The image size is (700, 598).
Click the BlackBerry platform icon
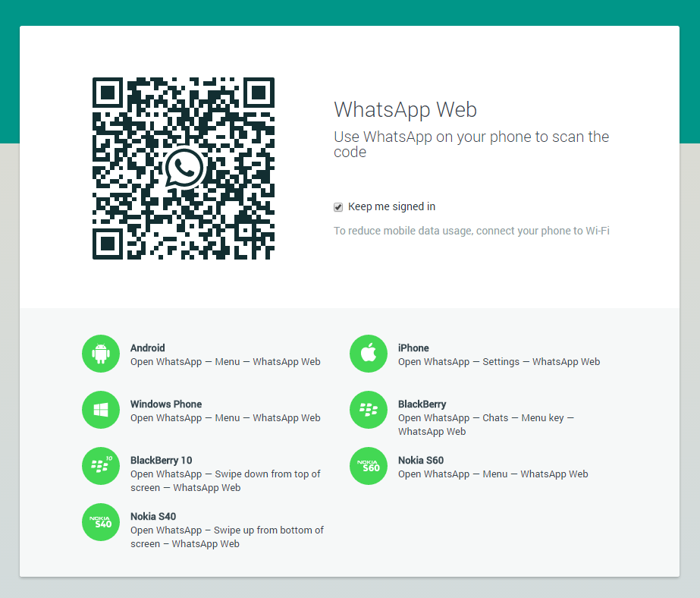[x=368, y=409]
